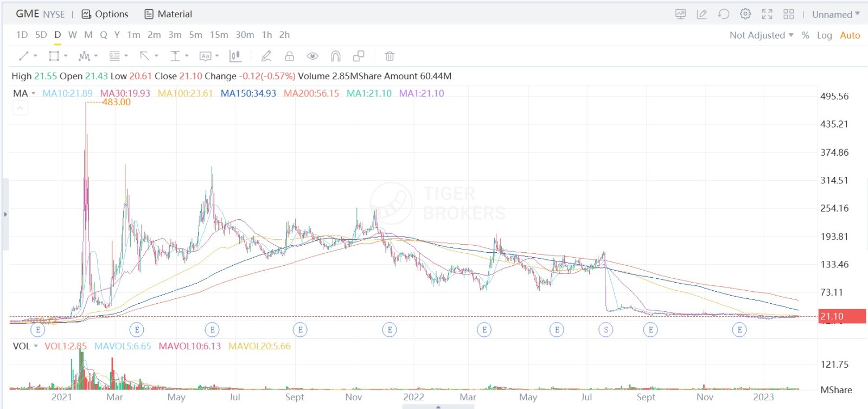Refresh the chart with the reload icon
The image size is (868, 409).
tap(724, 14)
